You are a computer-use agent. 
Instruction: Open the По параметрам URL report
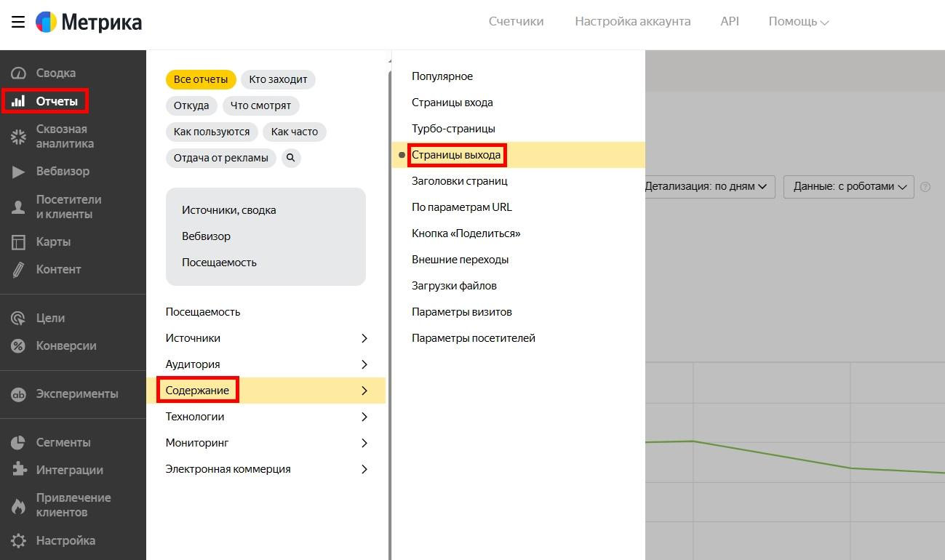tap(462, 207)
